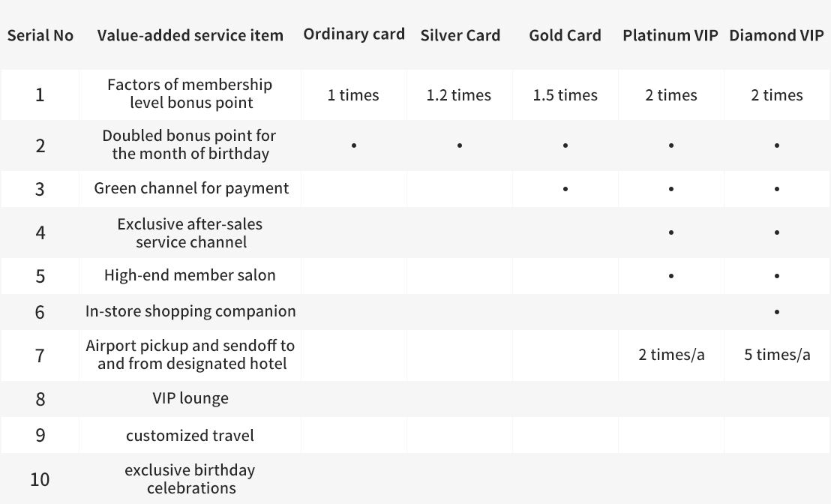Click the Serial No column header
Screen dimensions: 831x504
click(x=40, y=35)
